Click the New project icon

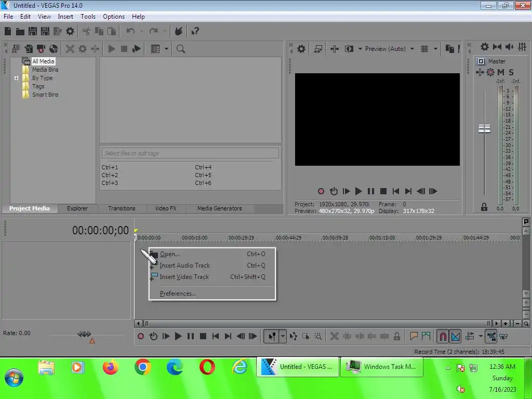coord(8,32)
